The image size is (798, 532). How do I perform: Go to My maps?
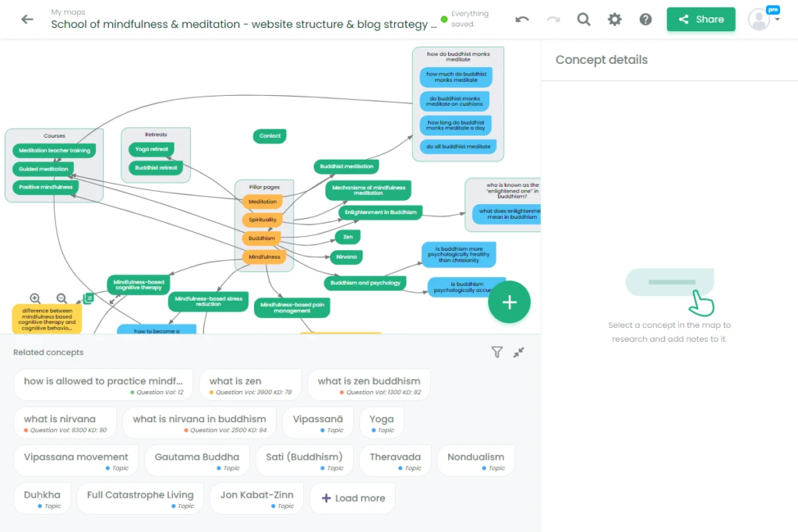click(x=69, y=11)
